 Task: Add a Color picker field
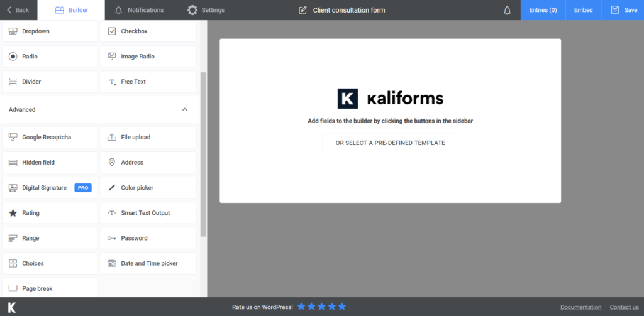(148, 188)
